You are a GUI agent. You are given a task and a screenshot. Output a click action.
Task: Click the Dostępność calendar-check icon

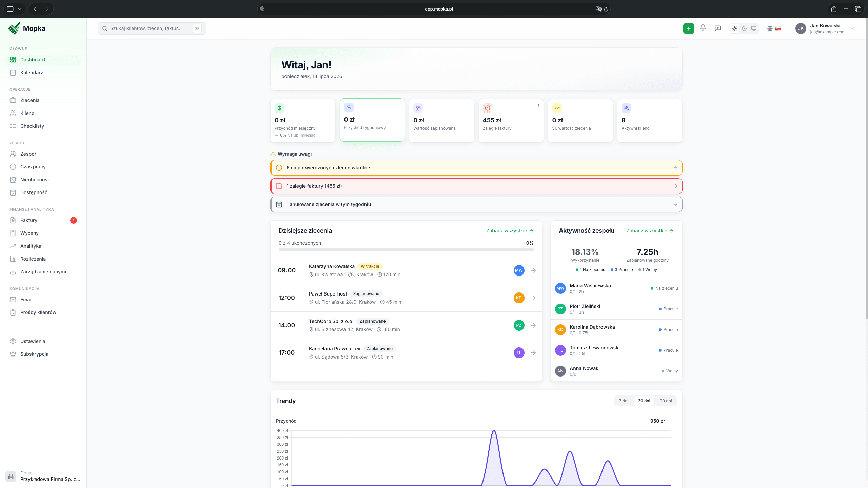pyautogui.click(x=13, y=192)
